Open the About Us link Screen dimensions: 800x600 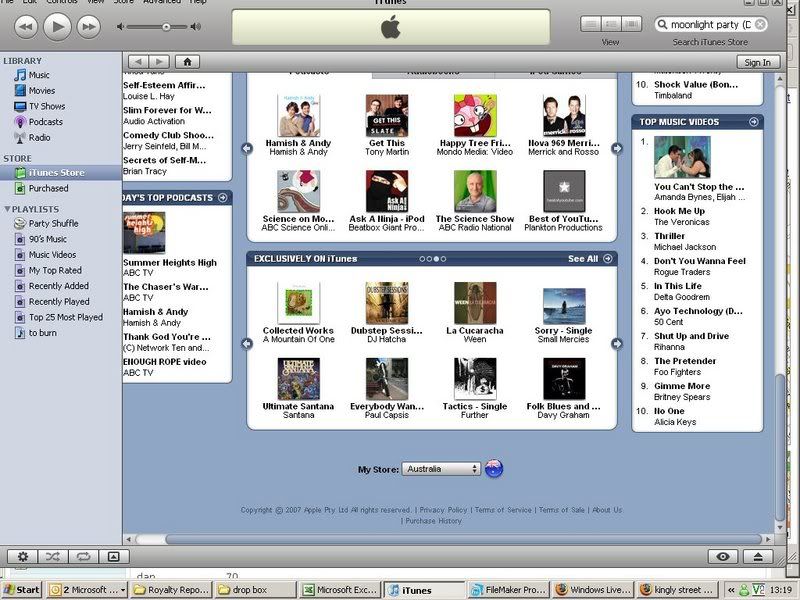[607, 510]
